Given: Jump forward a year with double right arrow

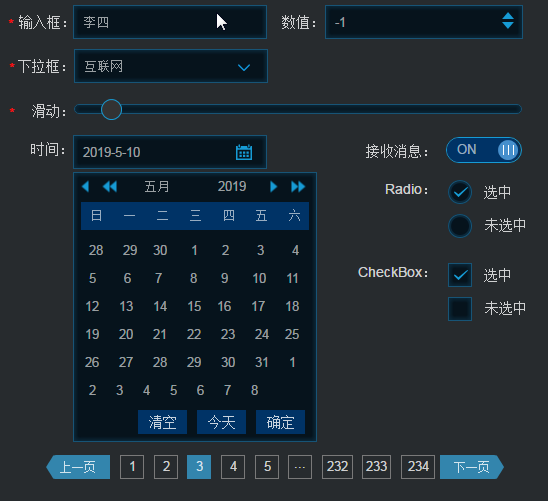Looking at the screenshot, I should 298,187.
